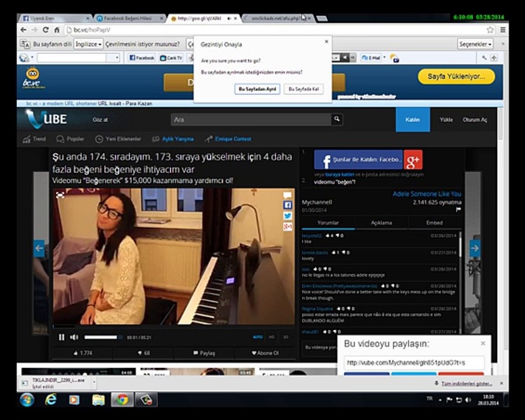Click the Yükle link
525x420 pixels.
(446, 120)
